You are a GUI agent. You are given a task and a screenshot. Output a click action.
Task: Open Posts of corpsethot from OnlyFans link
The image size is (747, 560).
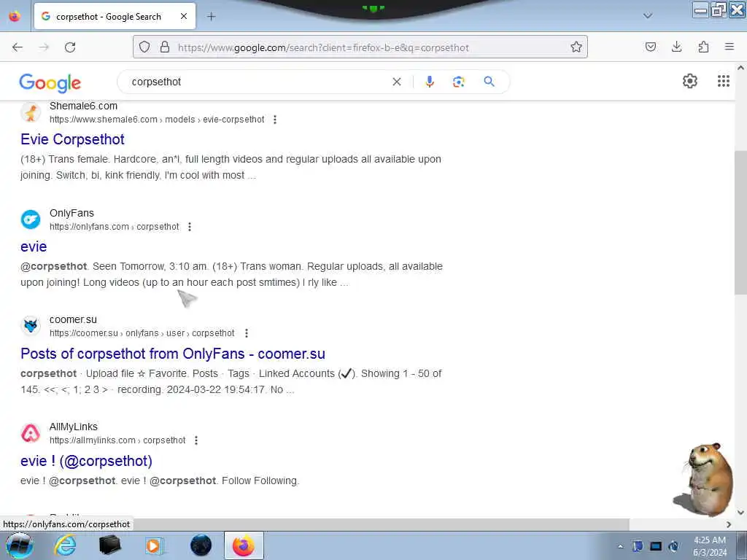pos(173,354)
